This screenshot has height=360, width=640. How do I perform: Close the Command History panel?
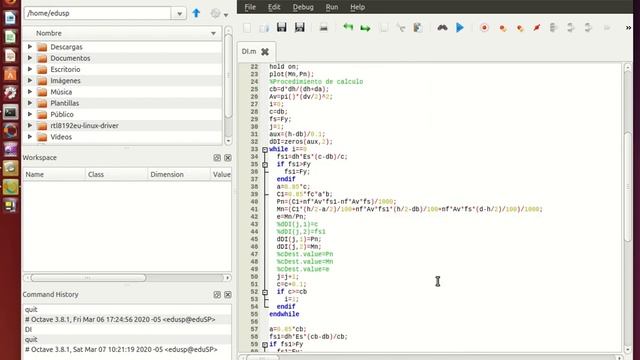[228, 294]
